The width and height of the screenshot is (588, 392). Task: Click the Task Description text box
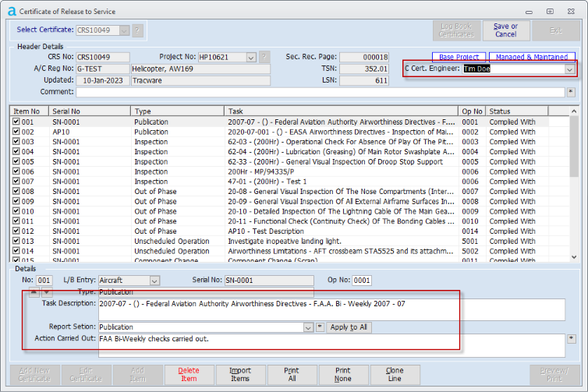point(331,309)
